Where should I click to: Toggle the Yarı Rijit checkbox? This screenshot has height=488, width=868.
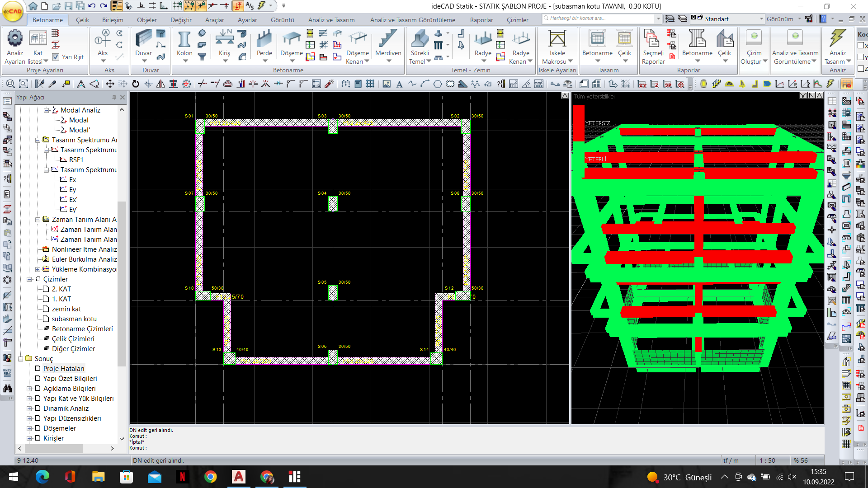56,57
